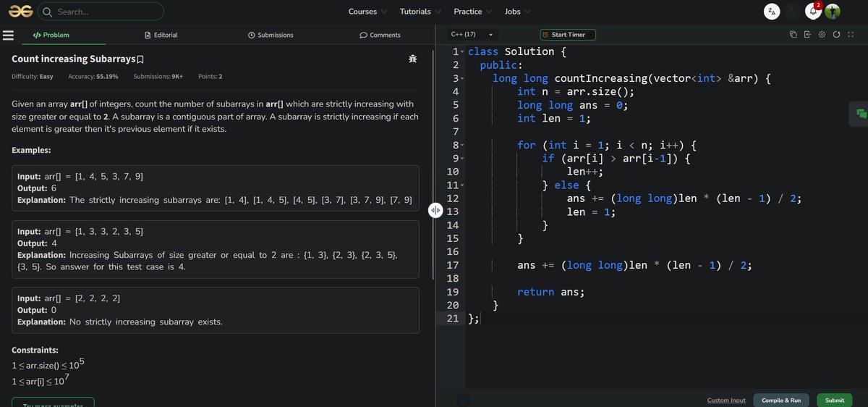Click the panel splitter handle icon
This screenshot has height=407, width=868.
point(435,211)
